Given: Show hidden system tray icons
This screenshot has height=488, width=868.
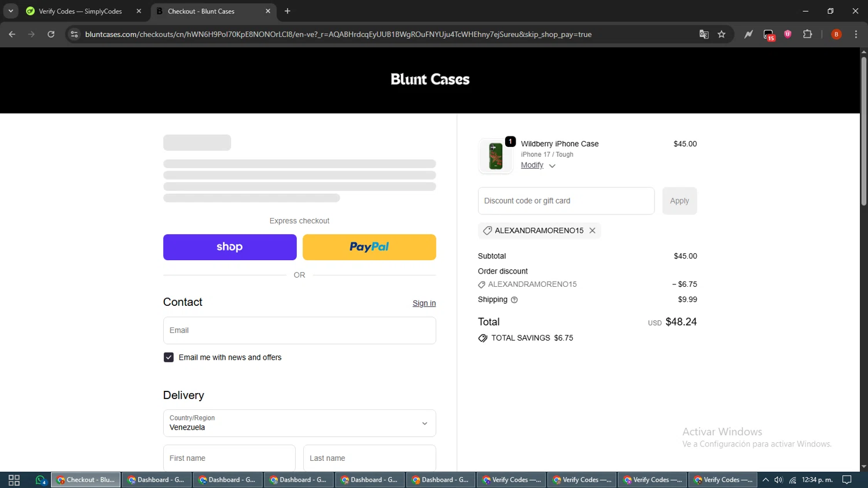Looking at the screenshot, I should coord(766,480).
